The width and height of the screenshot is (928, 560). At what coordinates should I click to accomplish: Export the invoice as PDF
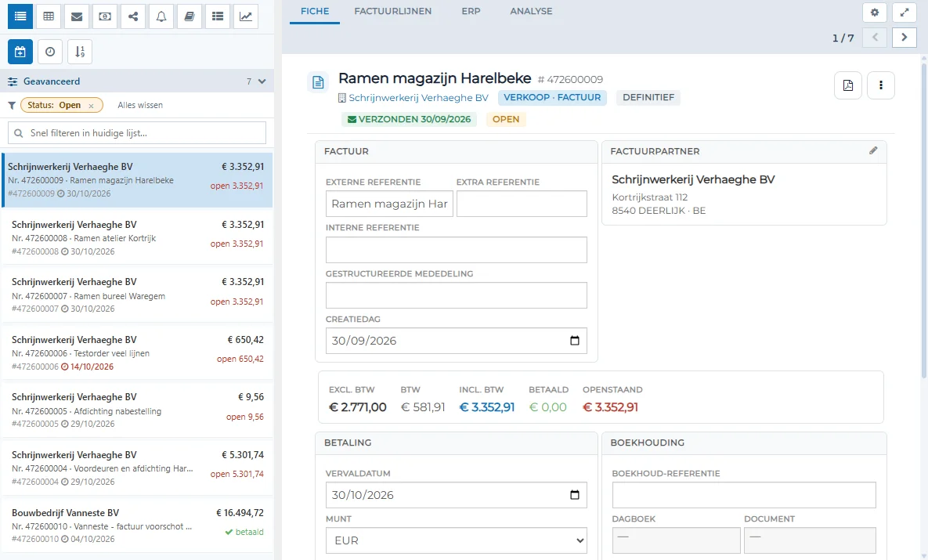coord(848,85)
